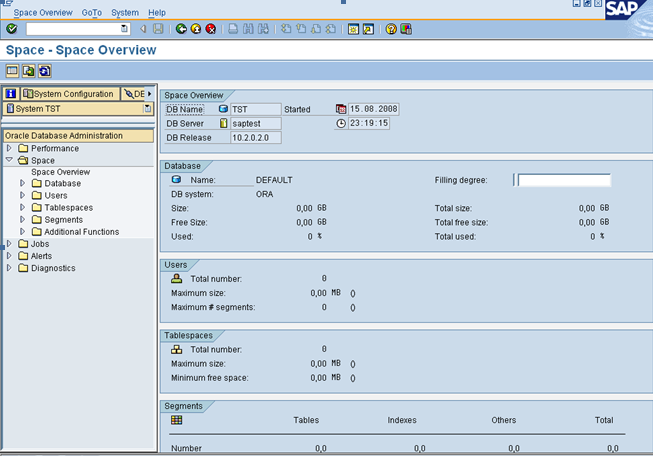Click the green Back arrow icon
Image resolution: width=653 pixels, height=456 pixels.
coord(181,29)
